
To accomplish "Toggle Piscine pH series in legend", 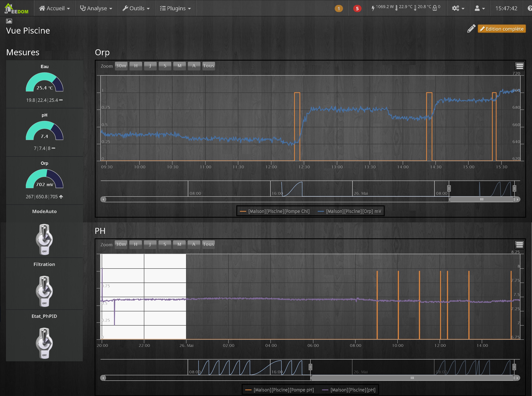I will tap(349, 390).
